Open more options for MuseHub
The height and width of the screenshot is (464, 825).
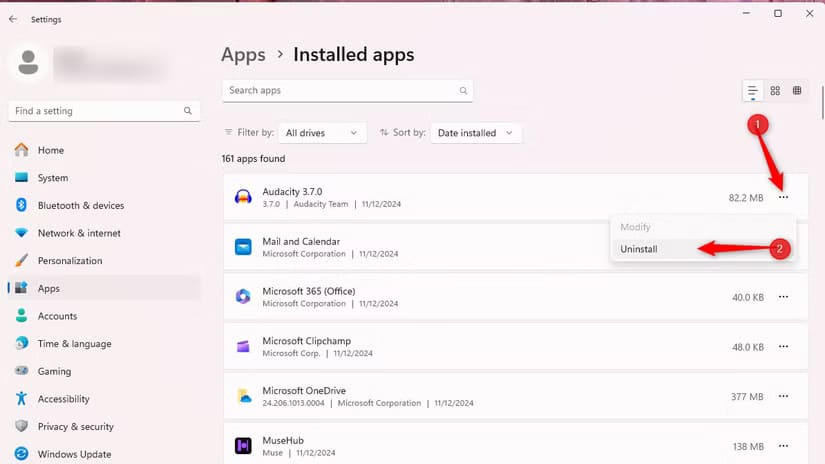point(783,446)
